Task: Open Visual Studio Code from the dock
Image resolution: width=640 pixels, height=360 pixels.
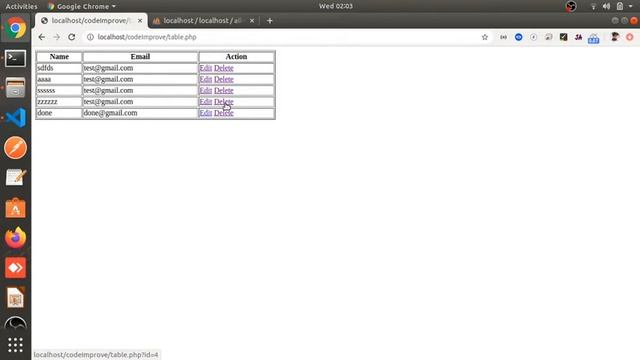Action: [x=16, y=118]
